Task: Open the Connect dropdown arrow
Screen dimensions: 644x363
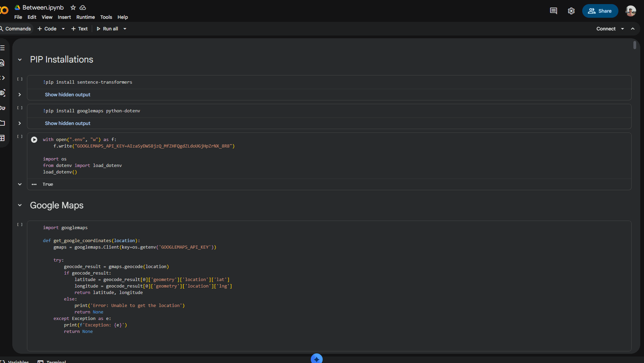Action: point(622,29)
